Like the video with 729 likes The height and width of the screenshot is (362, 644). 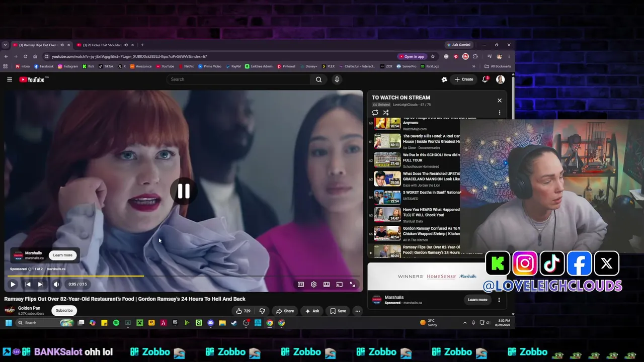point(244,311)
